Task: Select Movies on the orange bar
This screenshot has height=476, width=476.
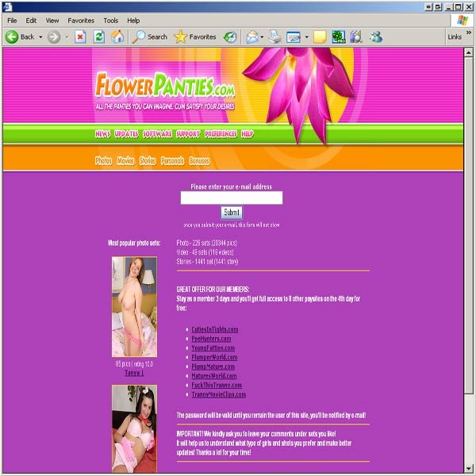Action: 125,160
